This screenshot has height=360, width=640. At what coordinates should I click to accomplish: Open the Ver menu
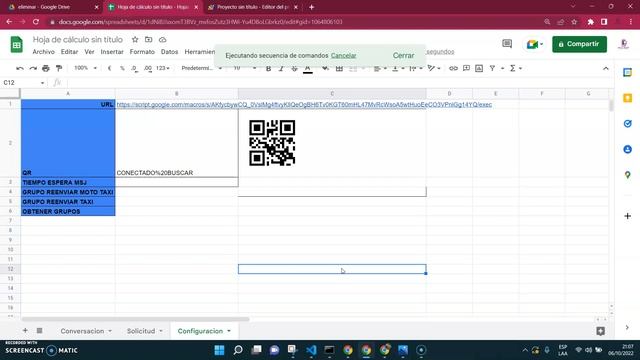coord(89,52)
